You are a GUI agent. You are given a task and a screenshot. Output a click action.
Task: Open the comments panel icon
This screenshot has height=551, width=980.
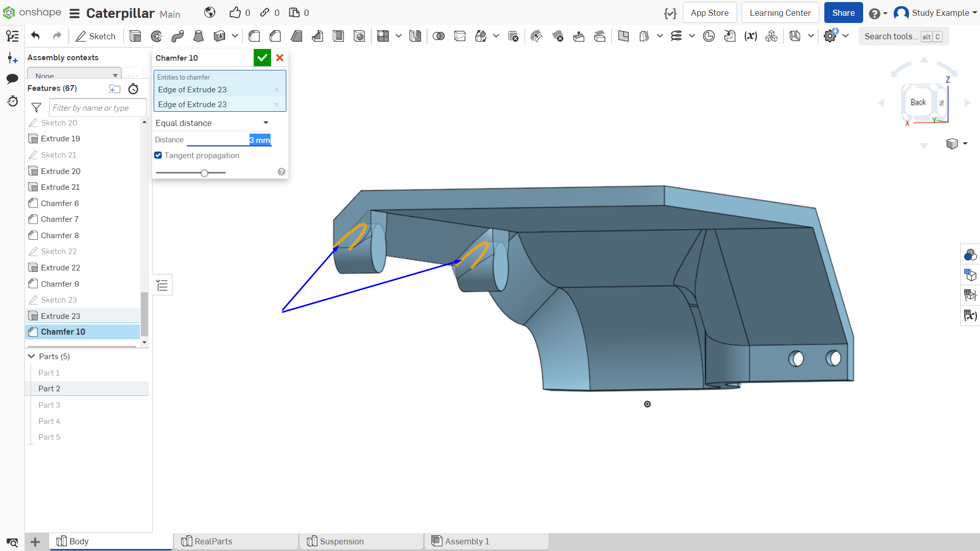tap(12, 79)
